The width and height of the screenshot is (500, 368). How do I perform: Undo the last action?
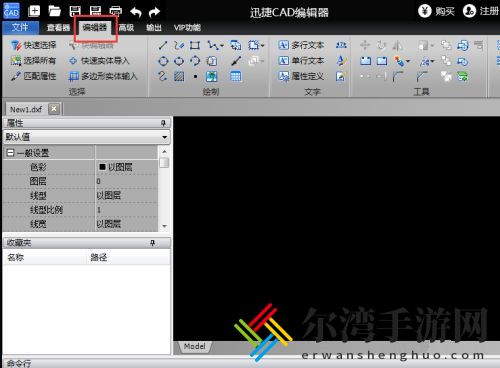136,12
